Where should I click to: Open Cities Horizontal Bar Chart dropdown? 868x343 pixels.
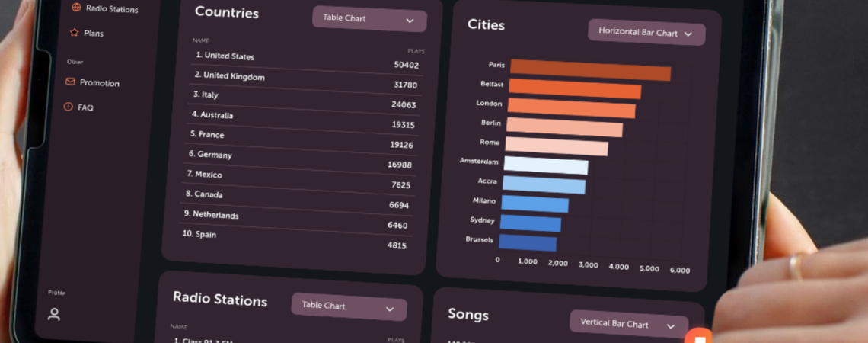coord(646,34)
